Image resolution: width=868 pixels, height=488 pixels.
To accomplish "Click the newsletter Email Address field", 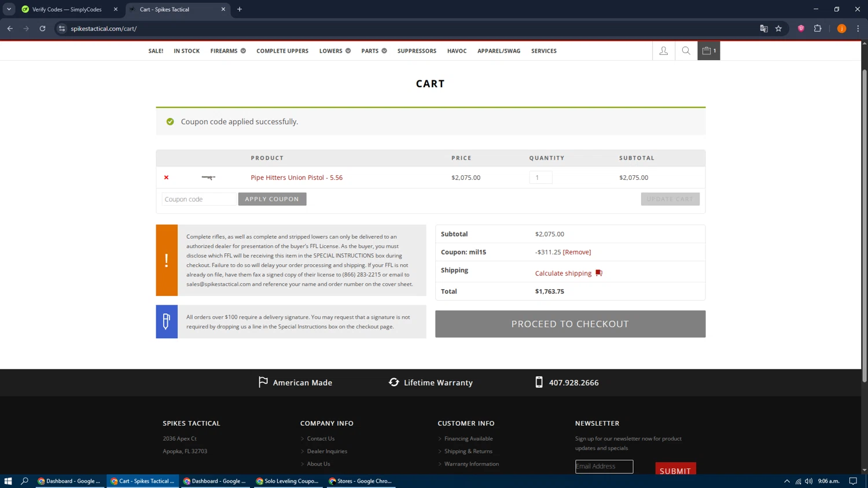I will (x=604, y=466).
